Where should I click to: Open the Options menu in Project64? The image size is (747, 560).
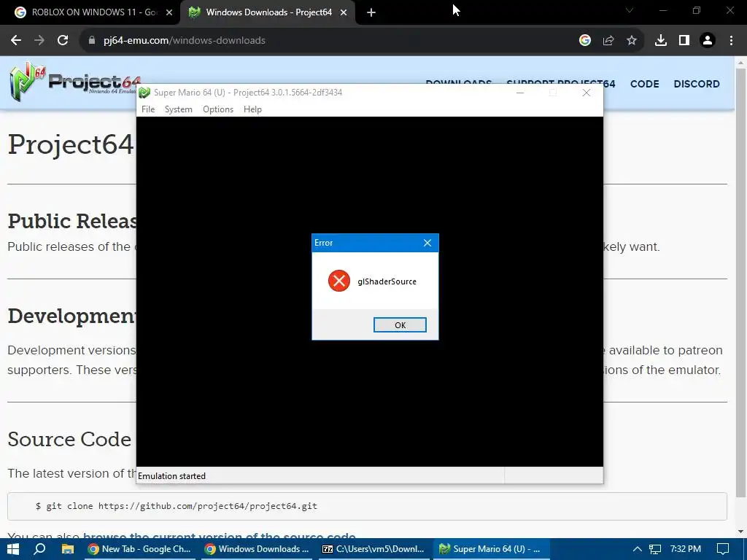pos(218,109)
